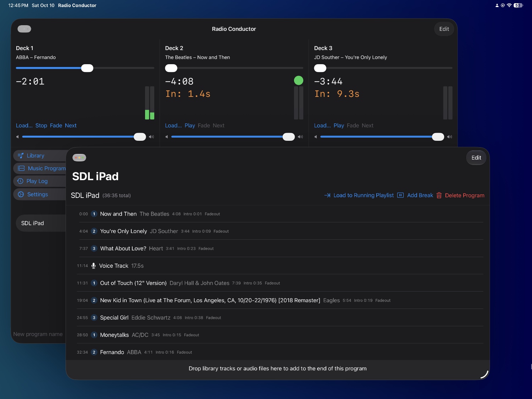Click Deck 2 volume slider handle
The image size is (532, 399).
pos(289,137)
